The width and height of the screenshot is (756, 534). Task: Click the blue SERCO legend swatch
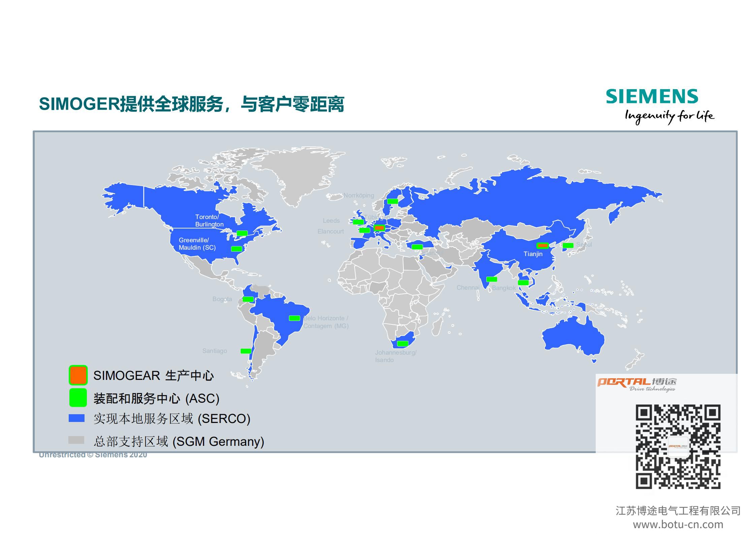(x=76, y=418)
